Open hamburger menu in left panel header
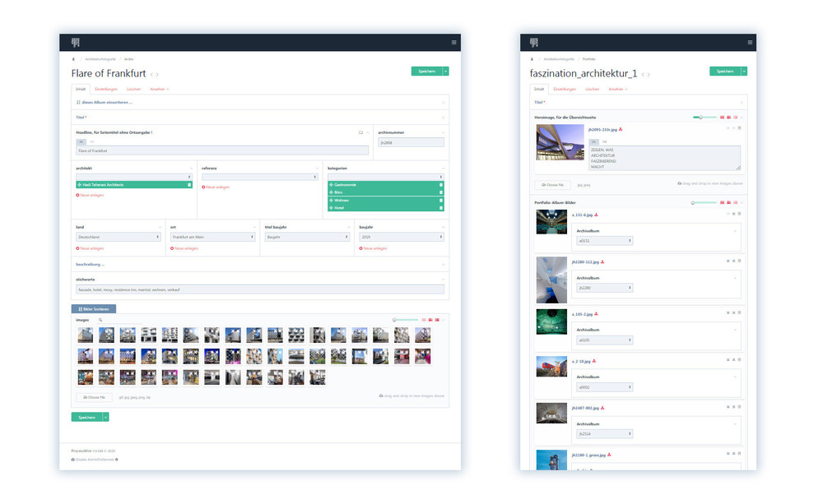Viewport: 823px width, 504px height. click(453, 42)
